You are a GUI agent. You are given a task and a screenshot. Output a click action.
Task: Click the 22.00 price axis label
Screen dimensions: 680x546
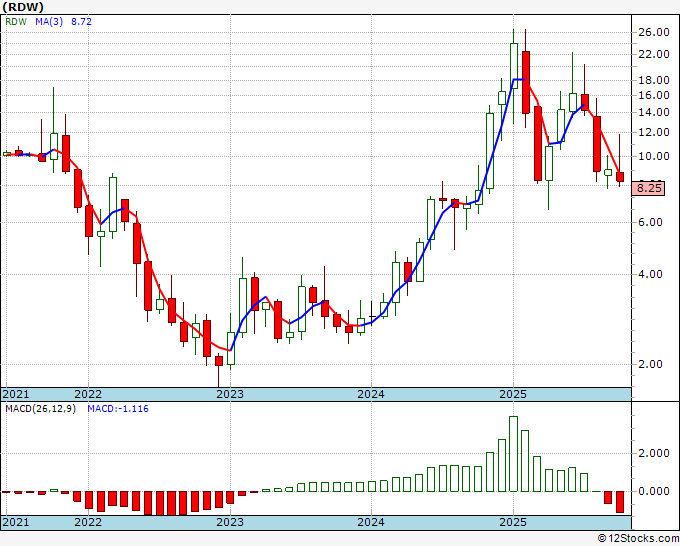[653, 54]
